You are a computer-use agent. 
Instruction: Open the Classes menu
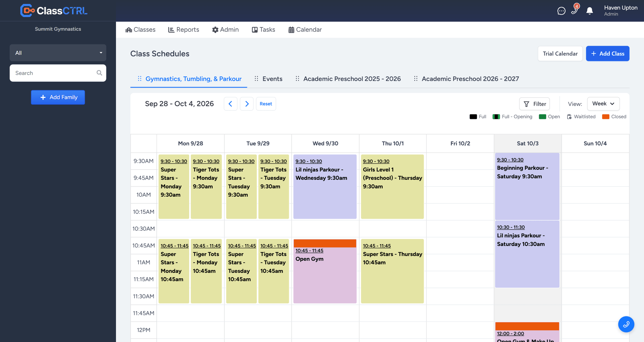point(140,30)
